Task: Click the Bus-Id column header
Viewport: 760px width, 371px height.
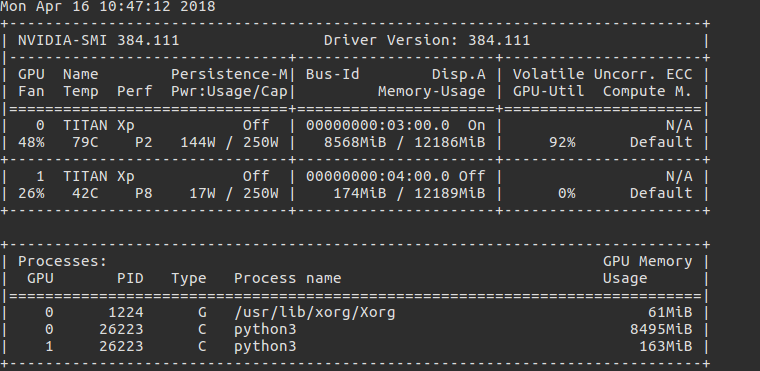Action: click(x=332, y=74)
